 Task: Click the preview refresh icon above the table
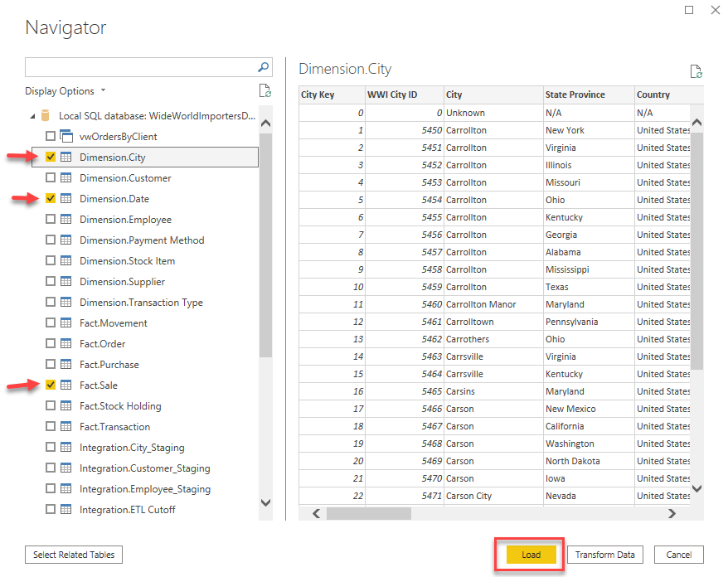point(696,72)
